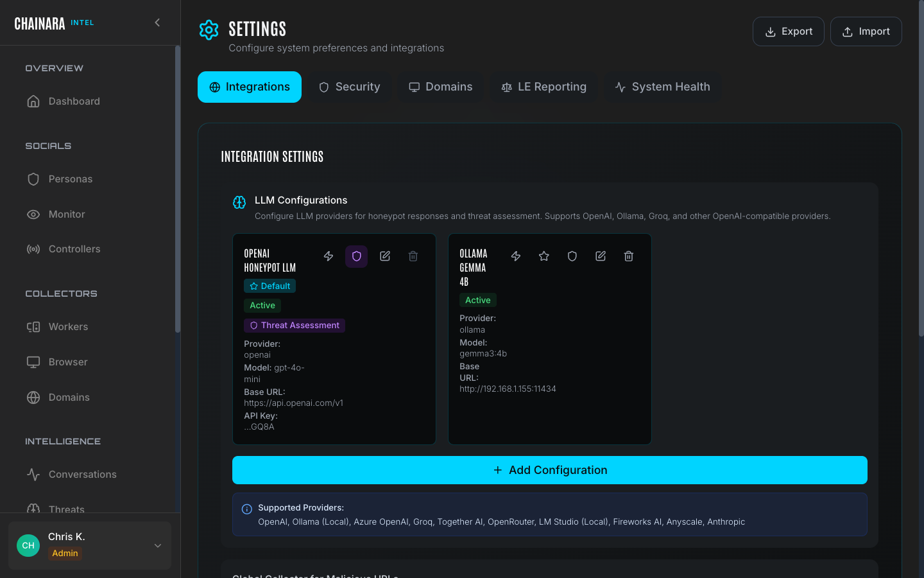Click the Settings gear icon in header
Screen dimensions: 924x578
tap(209, 30)
